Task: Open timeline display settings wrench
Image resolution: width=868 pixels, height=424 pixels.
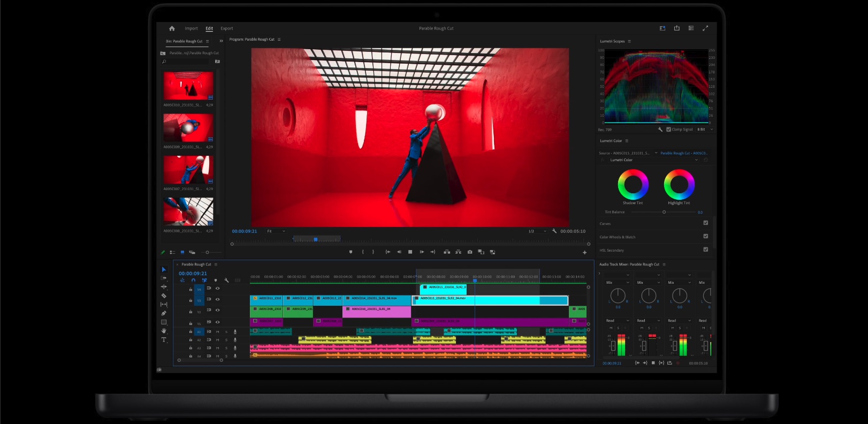Action: pyautogui.click(x=226, y=281)
